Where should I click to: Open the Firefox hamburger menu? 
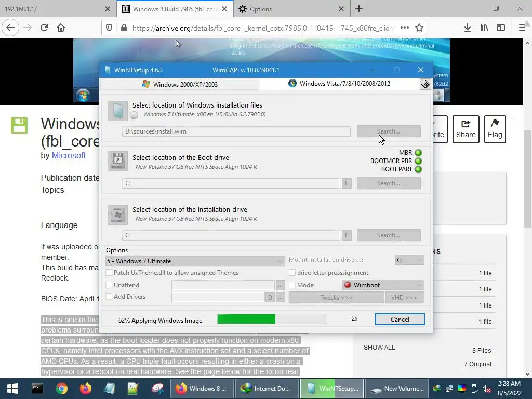522,28
